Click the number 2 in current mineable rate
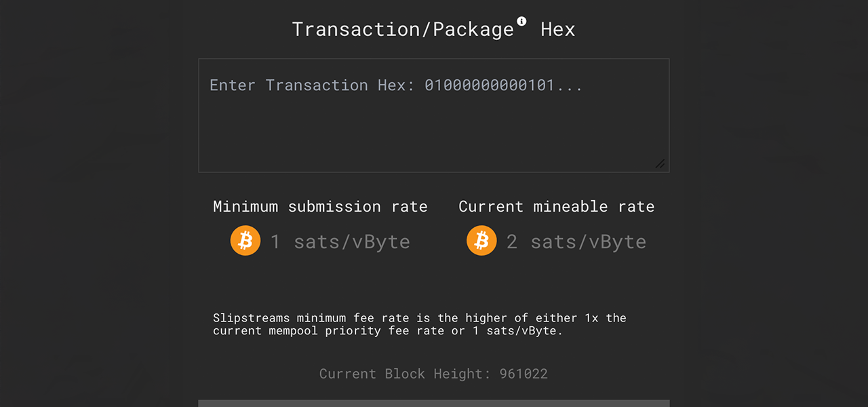 512,241
